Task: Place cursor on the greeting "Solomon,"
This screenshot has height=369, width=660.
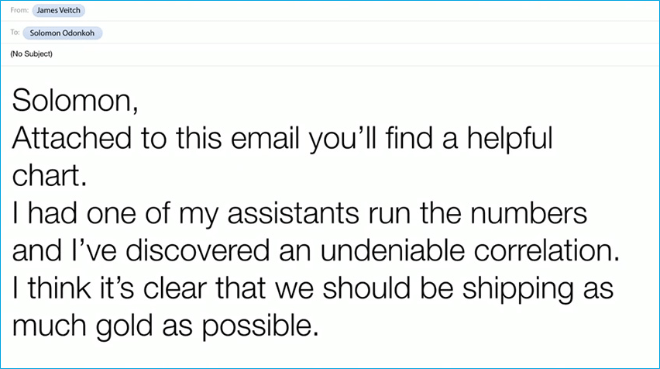Action: [x=75, y=101]
